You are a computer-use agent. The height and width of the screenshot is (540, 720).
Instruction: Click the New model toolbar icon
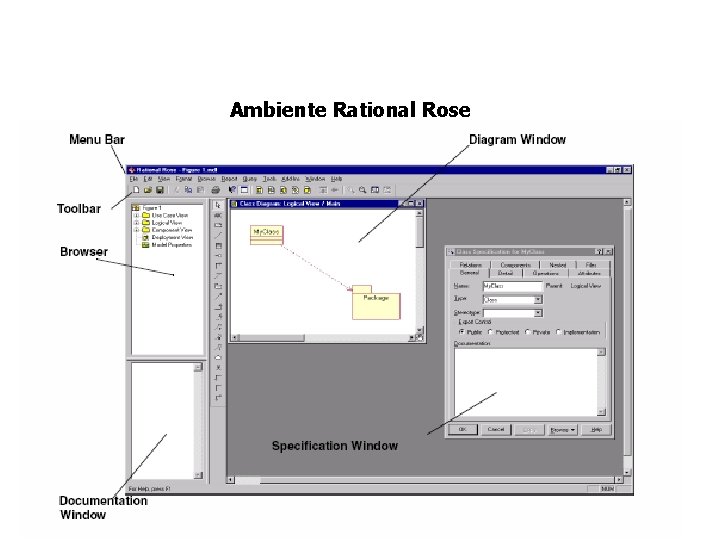135,190
